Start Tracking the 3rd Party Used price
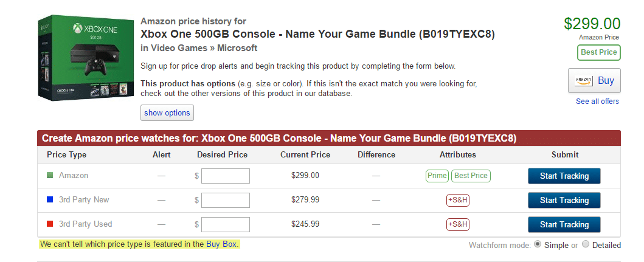Viewport: 644px width, 262px height. click(x=564, y=224)
